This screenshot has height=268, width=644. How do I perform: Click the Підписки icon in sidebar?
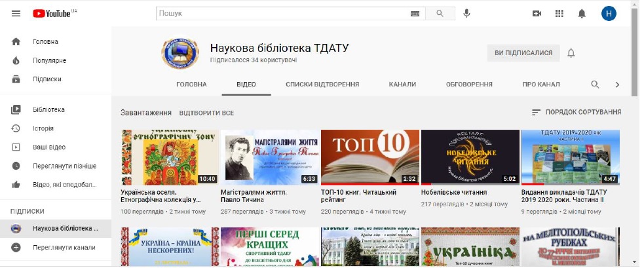[16, 79]
